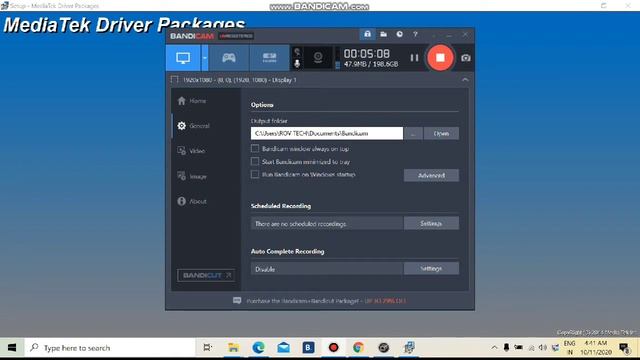Image resolution: width=640 pixels, height=360 pixels.
Task: Open Google Chrome from taskbar
Action: 358,348
